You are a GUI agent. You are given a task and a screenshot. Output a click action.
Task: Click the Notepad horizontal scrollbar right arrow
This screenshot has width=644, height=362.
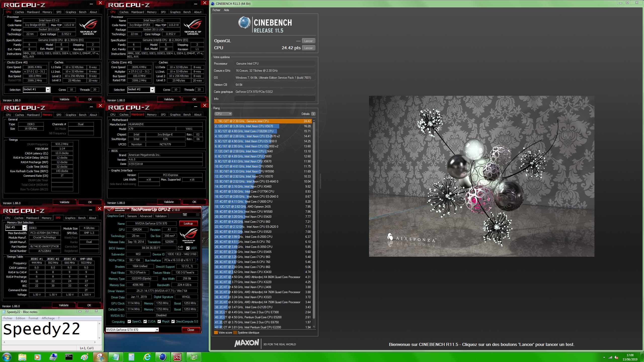(95, 342)
